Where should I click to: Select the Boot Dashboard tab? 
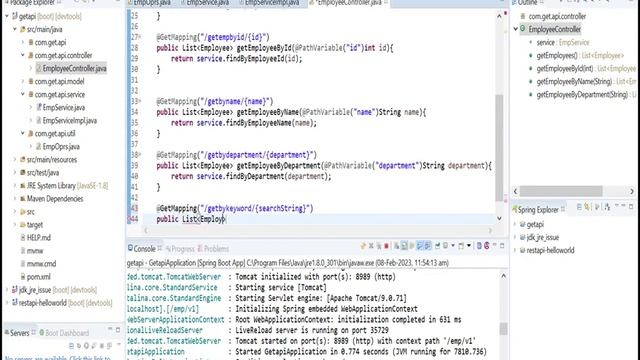tap(64, 333)
